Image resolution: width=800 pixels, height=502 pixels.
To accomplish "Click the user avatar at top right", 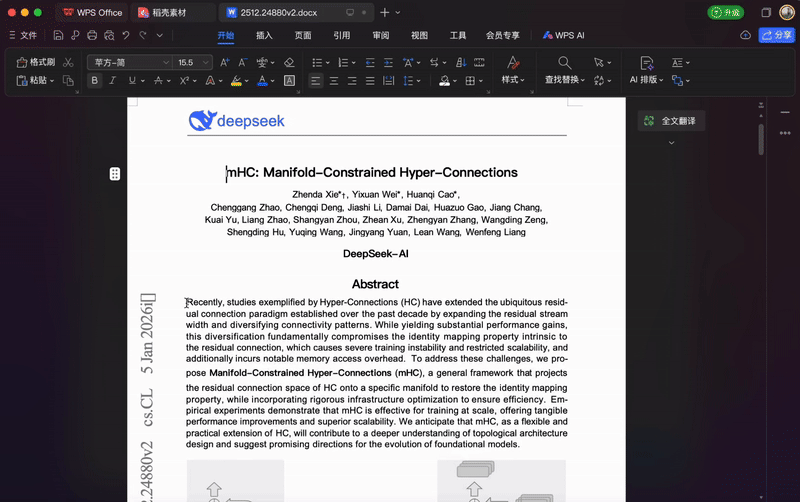I will coord(787,12).
